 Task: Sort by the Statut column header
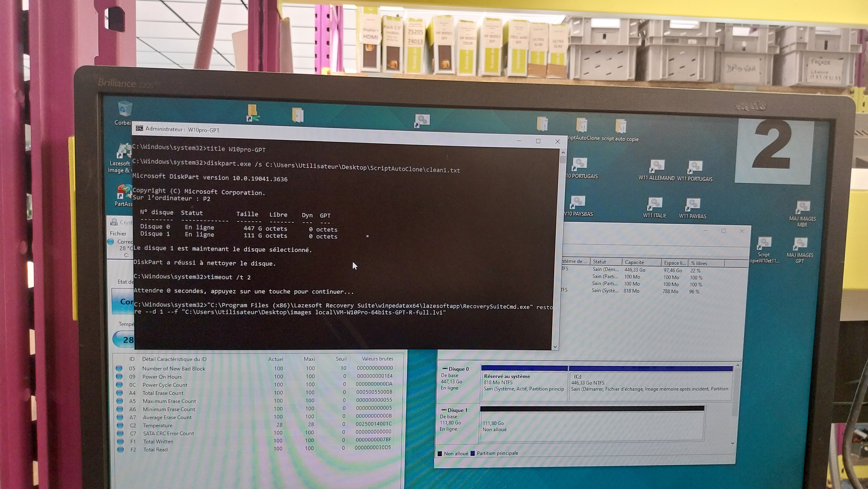tap(599, 262)
